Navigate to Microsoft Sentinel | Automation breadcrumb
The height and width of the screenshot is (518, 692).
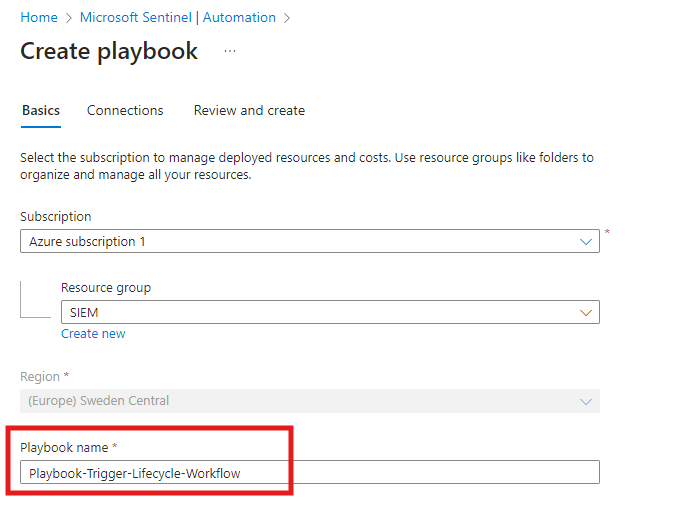click(x=178, y=18)
